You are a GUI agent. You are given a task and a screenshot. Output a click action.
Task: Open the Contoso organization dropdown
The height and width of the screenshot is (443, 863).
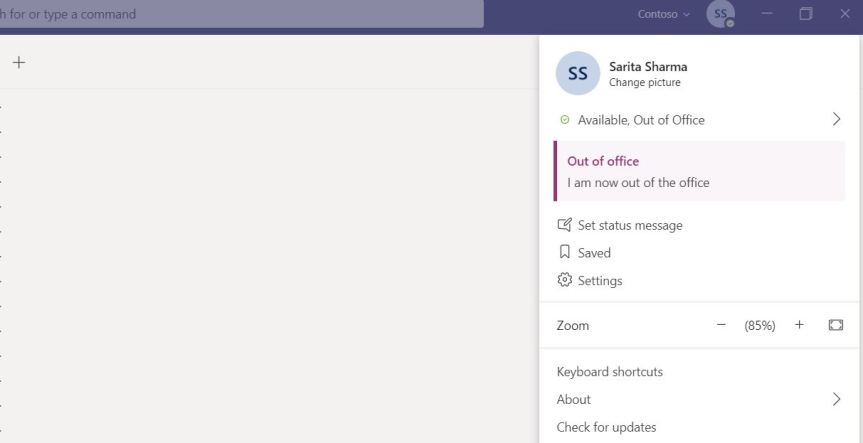tap(664, 15)
